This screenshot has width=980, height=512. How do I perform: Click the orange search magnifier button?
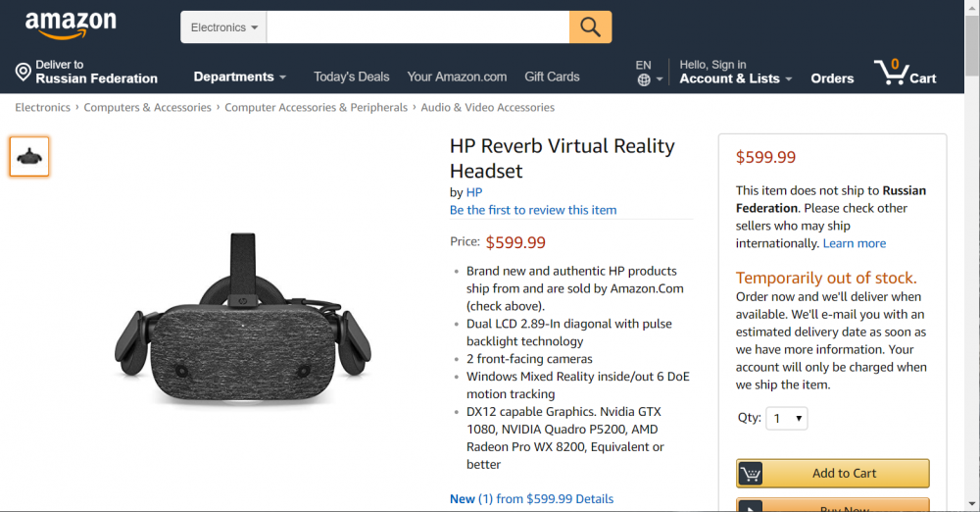[x=590, y=27]
